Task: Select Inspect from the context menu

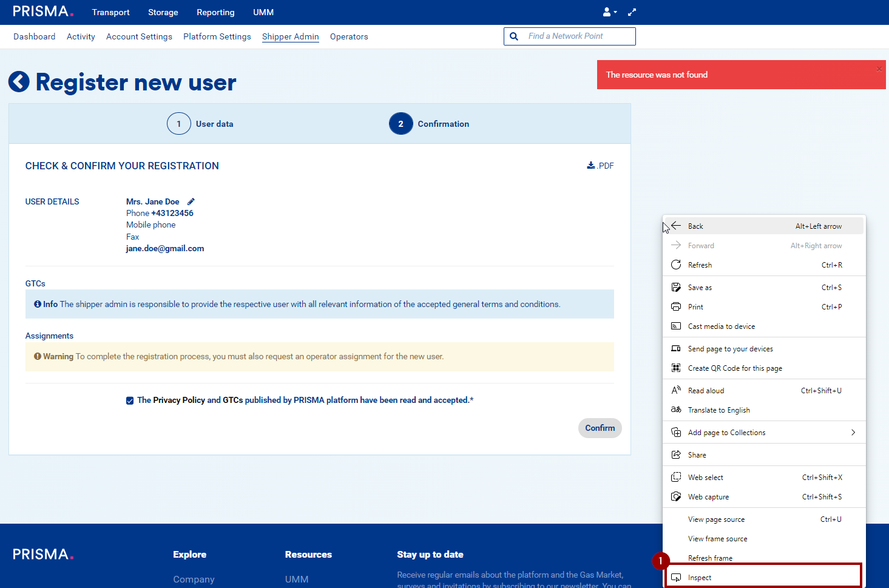Action: [700, 578]
